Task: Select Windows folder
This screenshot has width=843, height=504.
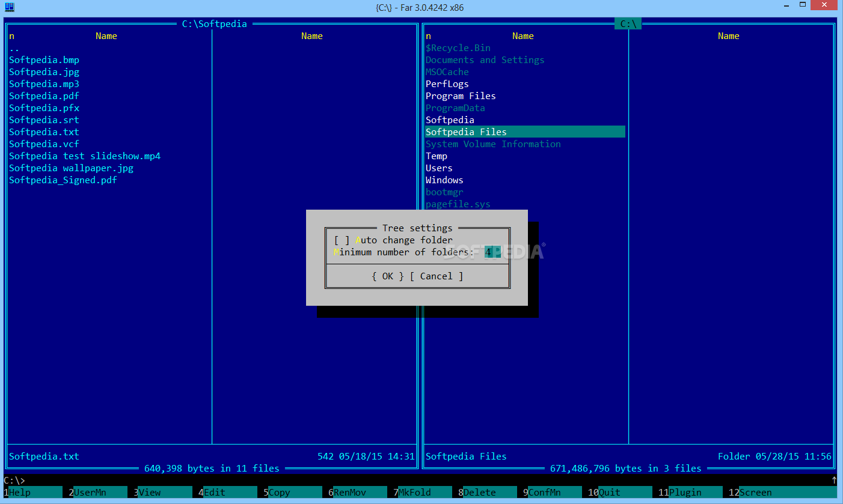Action: point(444,180)
